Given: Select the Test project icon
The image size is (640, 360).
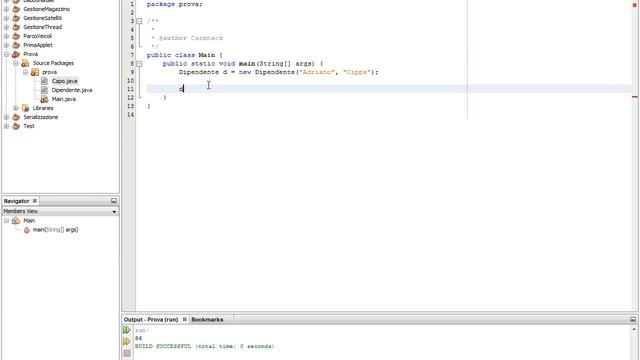Looking at the screenshot, I should (x=16, y=126).
